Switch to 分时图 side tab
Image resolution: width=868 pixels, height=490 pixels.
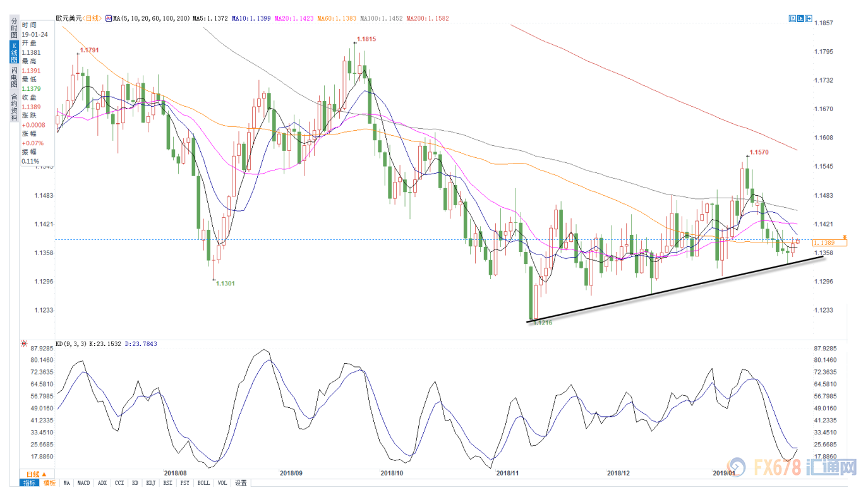coord(14,29)
